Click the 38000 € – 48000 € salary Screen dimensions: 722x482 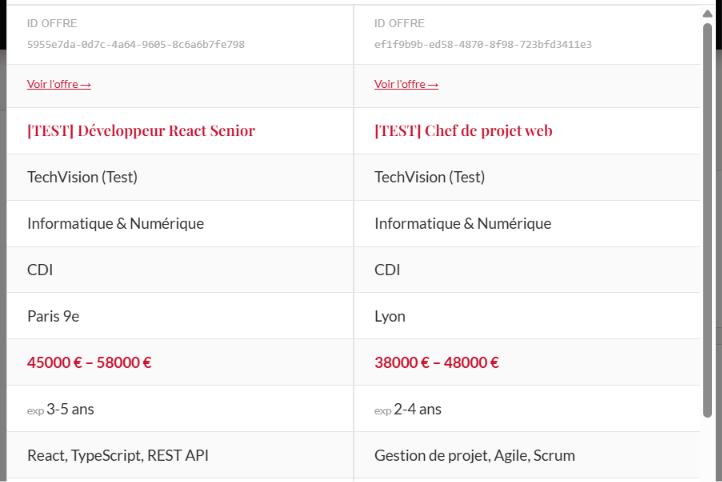click(x=437, y=363)
